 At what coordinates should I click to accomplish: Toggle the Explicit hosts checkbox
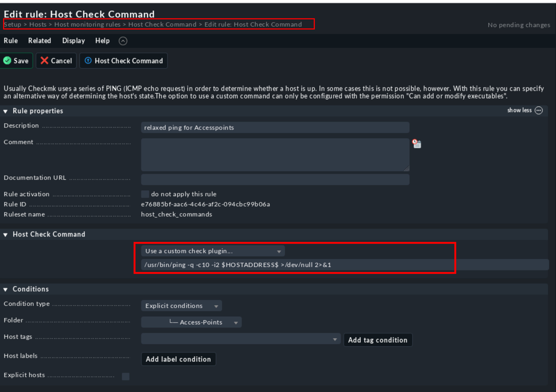coord(126,376)
